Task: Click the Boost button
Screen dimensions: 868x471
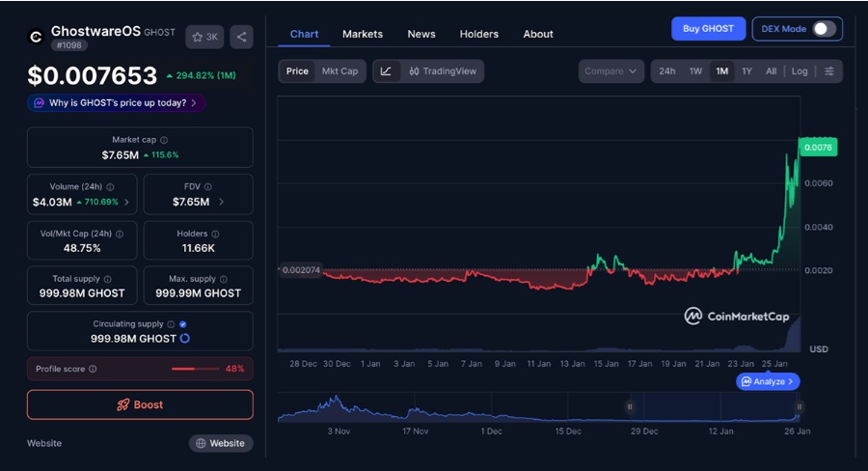Action: [x=140, y=404]
